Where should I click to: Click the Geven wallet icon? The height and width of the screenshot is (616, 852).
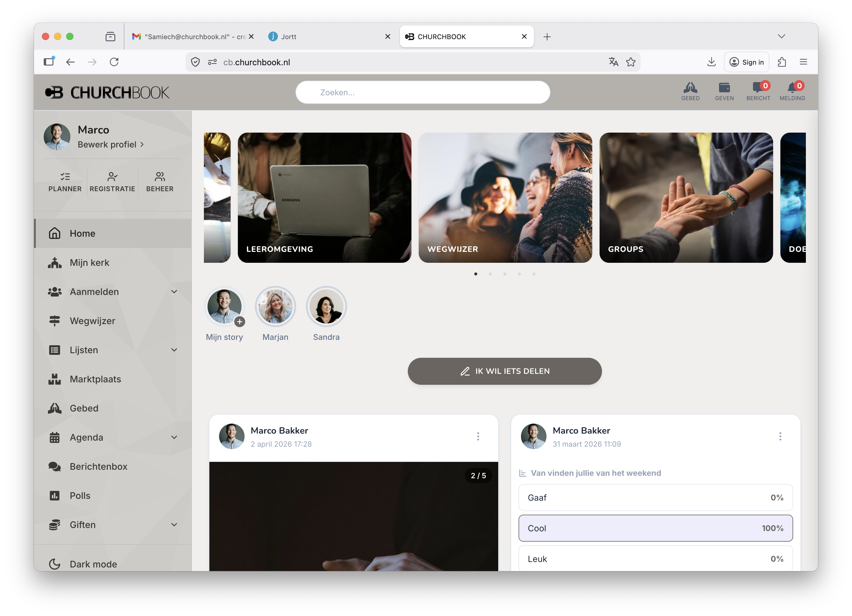click(724, 91)
